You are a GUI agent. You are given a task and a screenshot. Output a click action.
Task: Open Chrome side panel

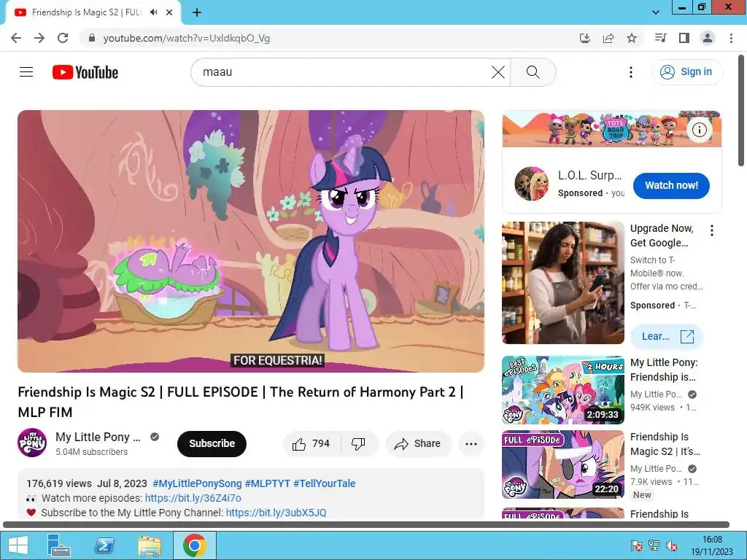click(x=684, y=38)
